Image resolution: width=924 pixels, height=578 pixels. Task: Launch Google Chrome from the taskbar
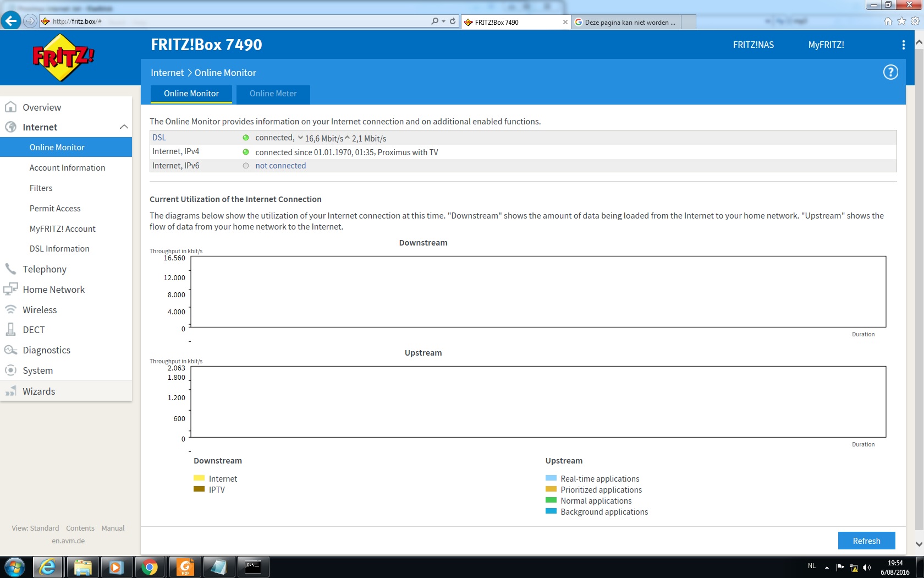pos(150,567)
